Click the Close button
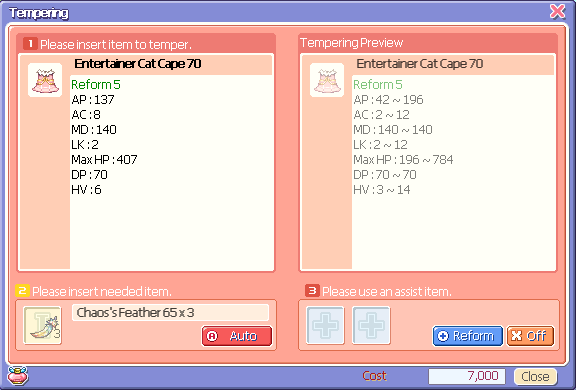 coord(535,376)
